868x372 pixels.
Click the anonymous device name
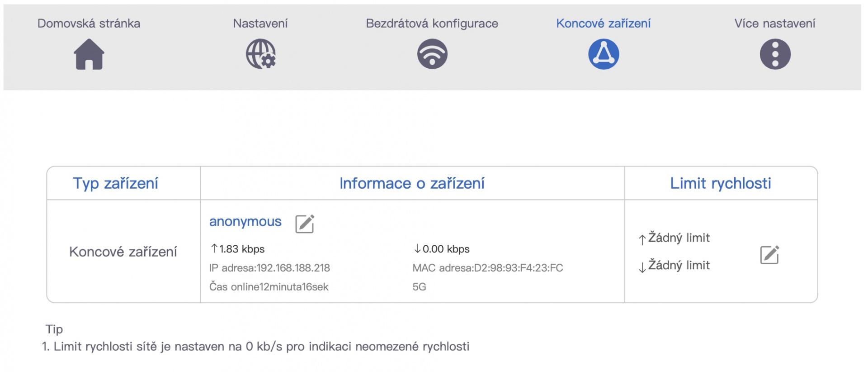245,222
